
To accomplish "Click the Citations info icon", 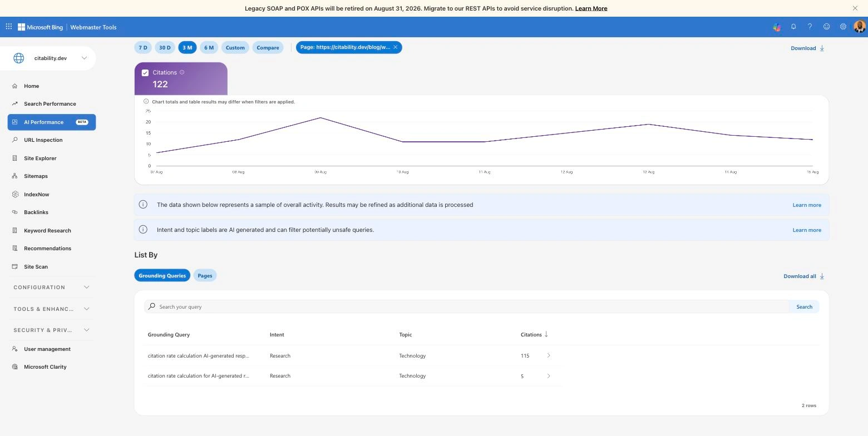I will pyautogui.click(x=182, y=72).
